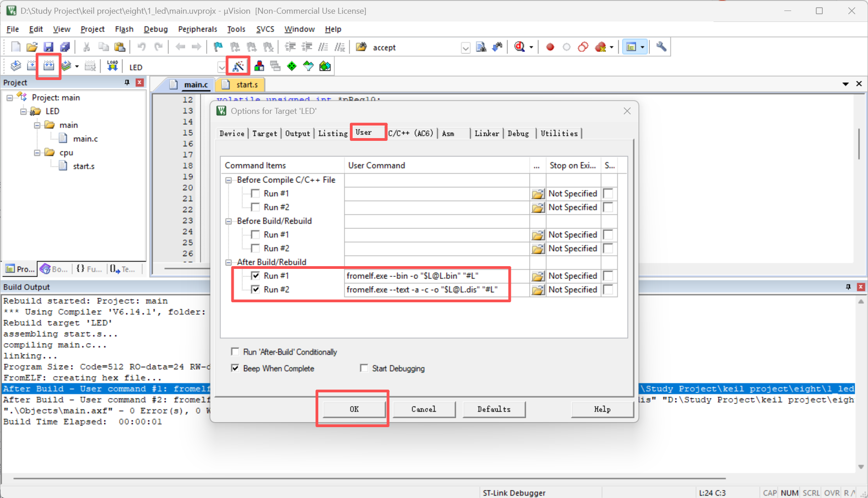This screenshot has height=498, width=868.
Task: Close the Options for Target dialog
Action: click(627, 111)
